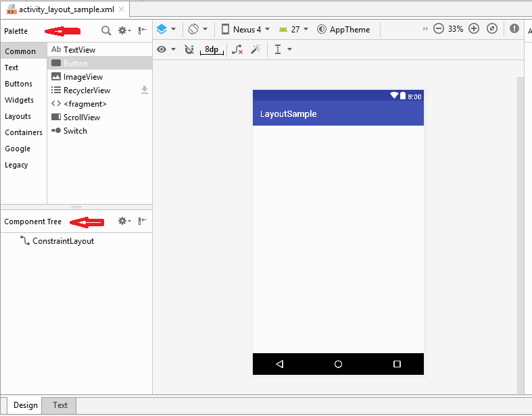
Task: Click the infer constraints magic wand
Action: (256, 49)
